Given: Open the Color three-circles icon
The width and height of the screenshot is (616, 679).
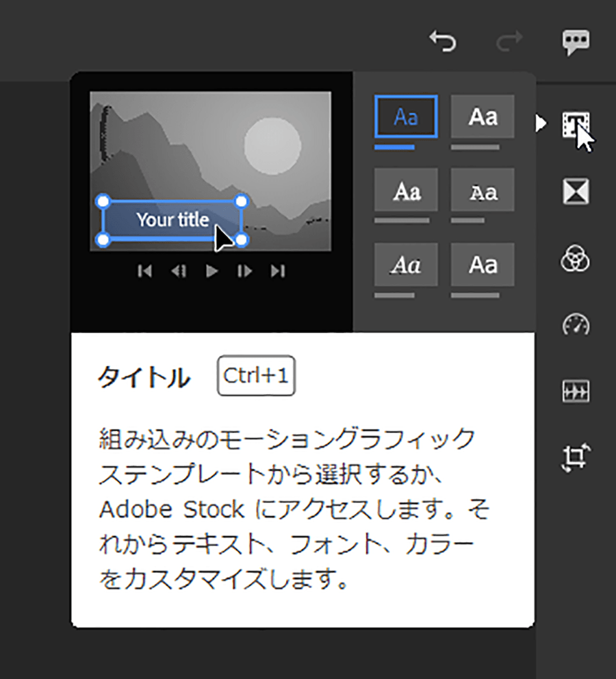Looking at the screenshot, I should pos(576,258).
